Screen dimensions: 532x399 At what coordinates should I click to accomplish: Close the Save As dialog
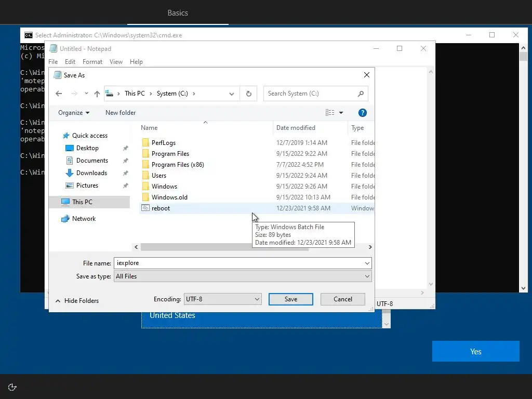click(366, 75)
